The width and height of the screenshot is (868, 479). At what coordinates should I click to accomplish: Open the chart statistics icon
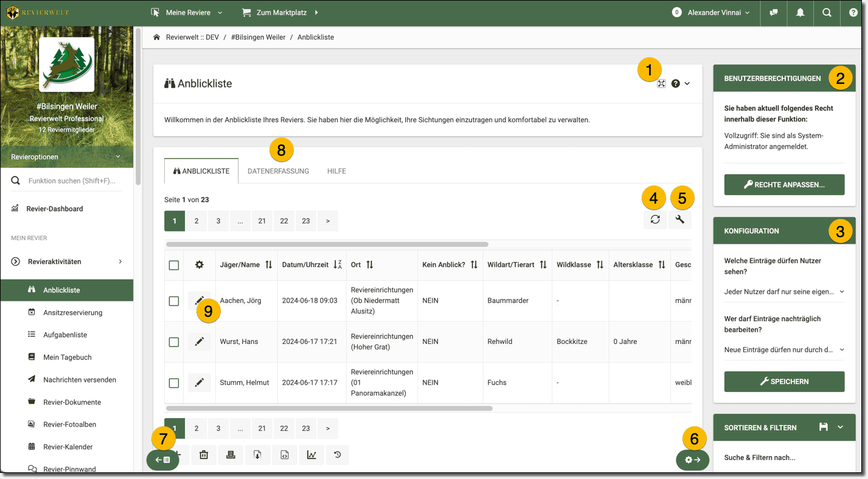(311, 455)
